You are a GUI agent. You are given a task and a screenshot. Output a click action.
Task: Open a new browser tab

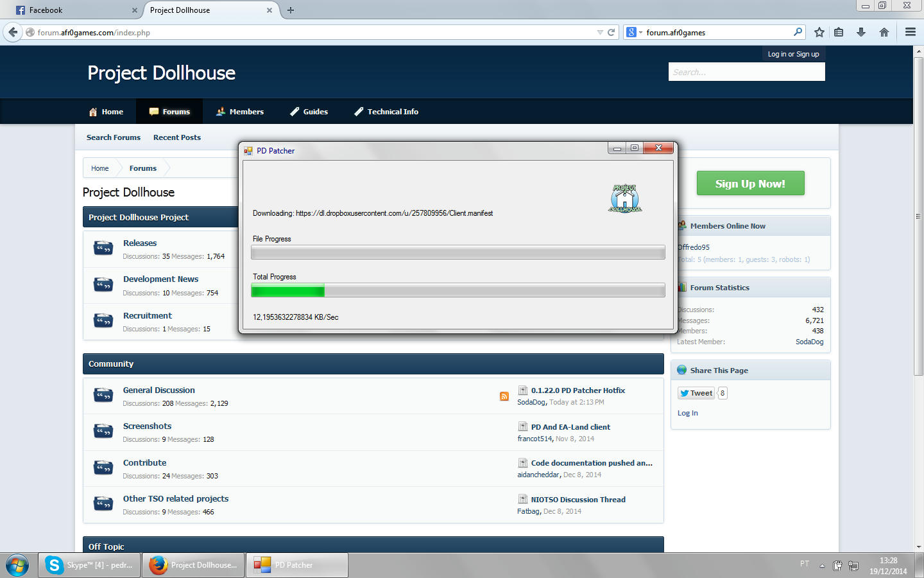[291, 10]
